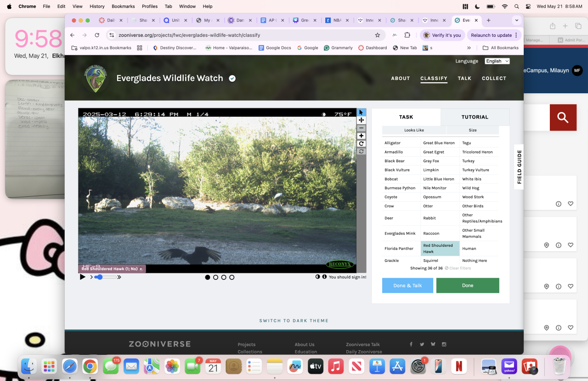The height and width of the screenshot is (381, 588).
Task: Open the Grammarly bookmark
Action: point(338,48)
